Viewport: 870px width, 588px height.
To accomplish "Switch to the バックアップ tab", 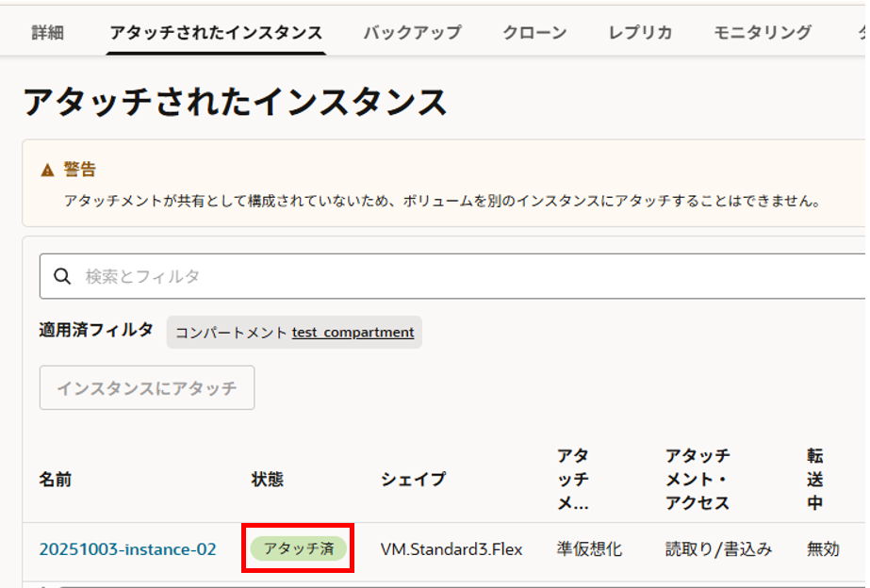I will pos(413,32).
